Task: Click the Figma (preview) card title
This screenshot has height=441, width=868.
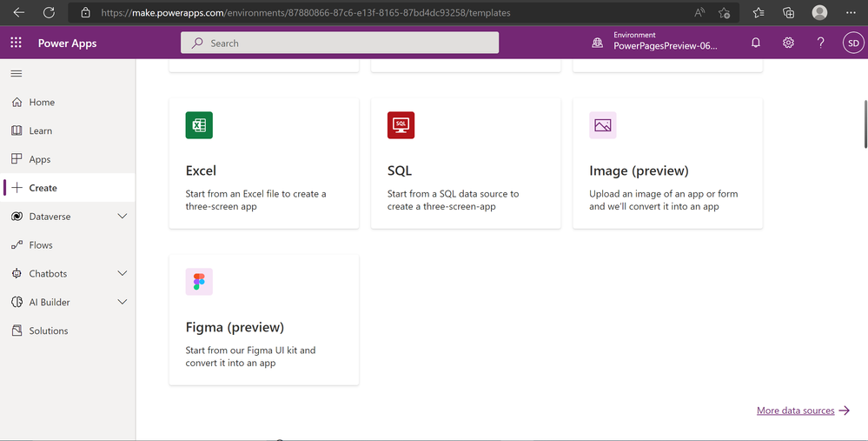Action: (x=235, y=327)
